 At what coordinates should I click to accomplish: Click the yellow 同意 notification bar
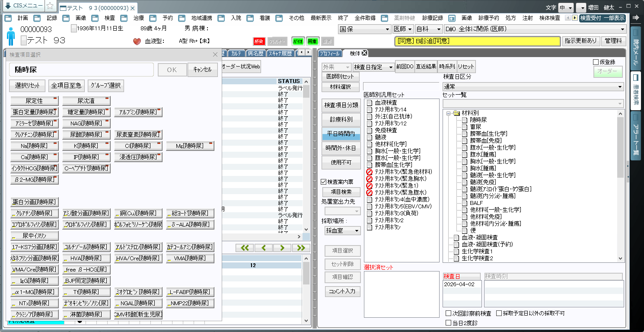(477, 41)
